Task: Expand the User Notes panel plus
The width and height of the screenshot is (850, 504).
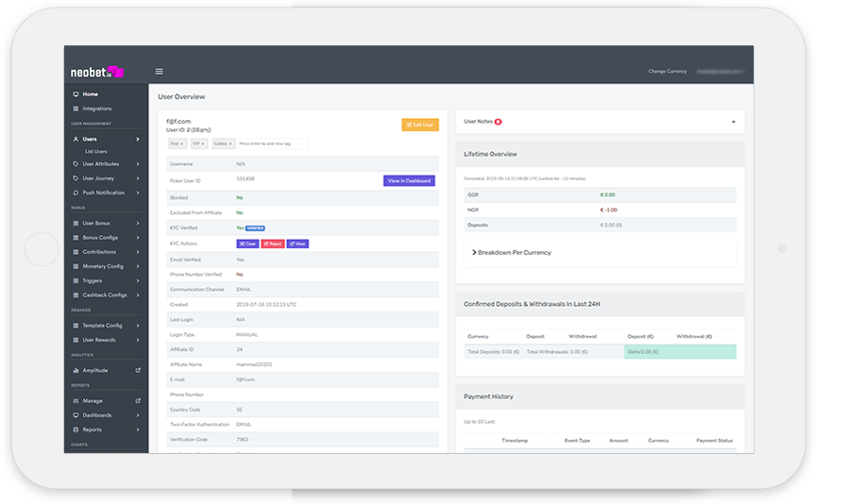Action: (x=734, y=122)
